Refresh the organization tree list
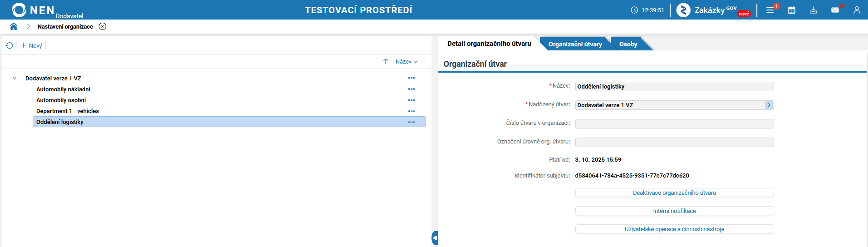This screenshot has height=247, width=868. pyautogui.click(x=9, y=45)
